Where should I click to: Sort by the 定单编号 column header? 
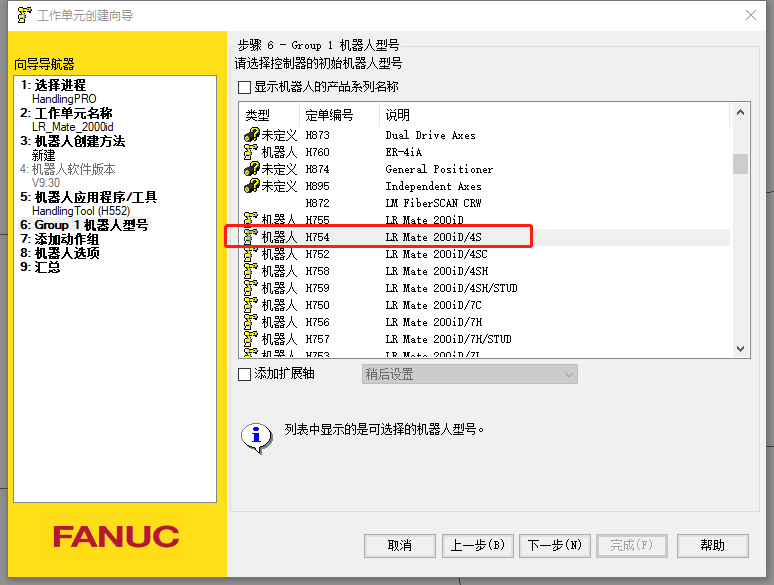[340, 116]
